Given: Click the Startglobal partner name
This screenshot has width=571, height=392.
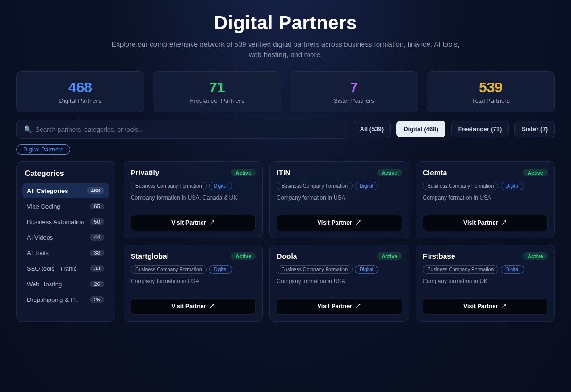Looking at the screenshot, I should click(x=150, y=256).
